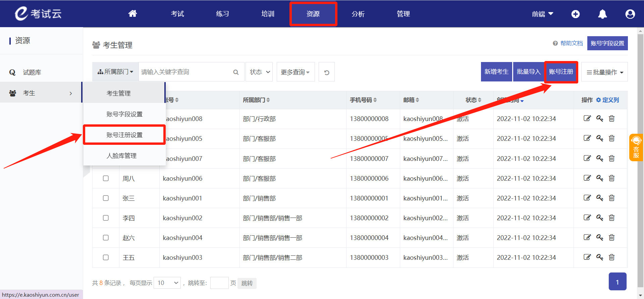This screenshot has height=299, width=644.
Task: Reset password key icon for kaoshiyun001
Action: point(599,198)
